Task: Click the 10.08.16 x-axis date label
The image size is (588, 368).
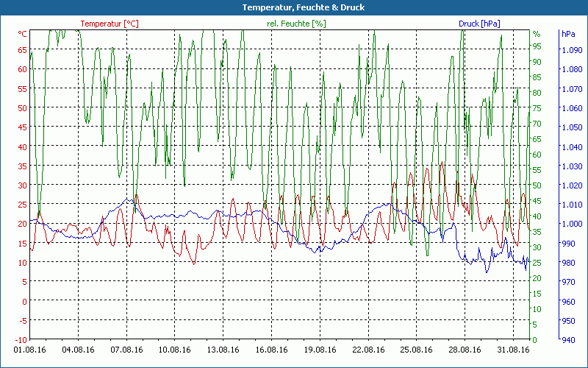Action: click(x=175, y=350)
